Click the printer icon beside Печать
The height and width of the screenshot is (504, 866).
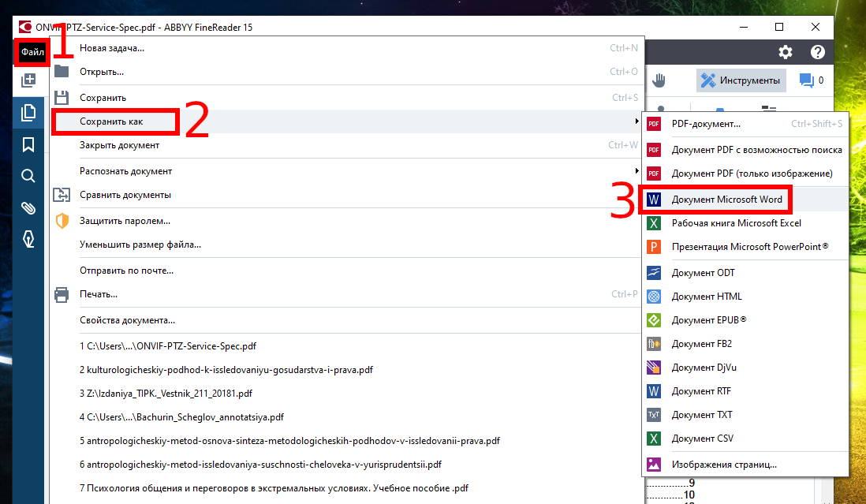[62, 295]
